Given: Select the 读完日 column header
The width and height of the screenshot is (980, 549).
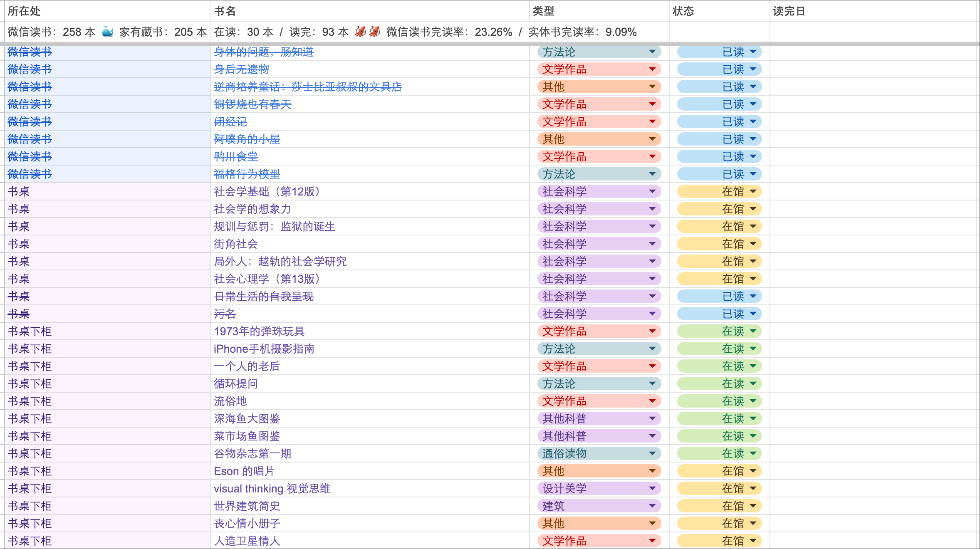Looking at the screenshot, I should pyautogui.click(x=789, y=11).
